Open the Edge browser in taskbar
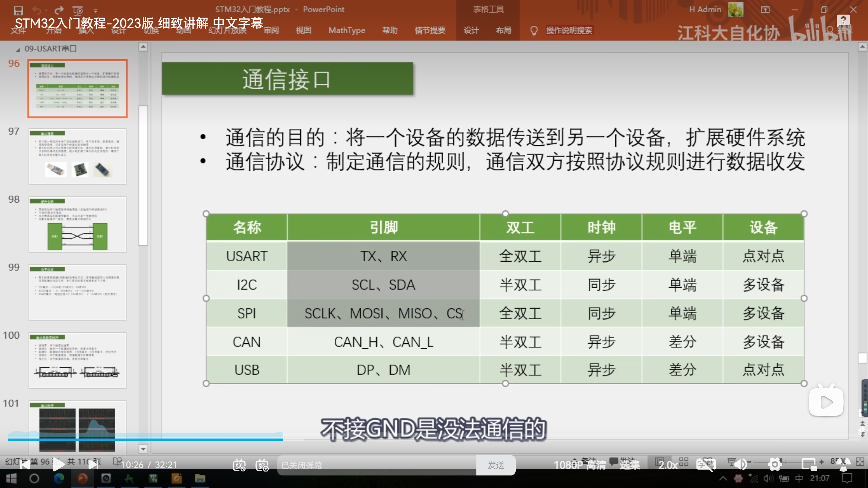The height and width of the screenshot is (488, 868). point(59,479)
